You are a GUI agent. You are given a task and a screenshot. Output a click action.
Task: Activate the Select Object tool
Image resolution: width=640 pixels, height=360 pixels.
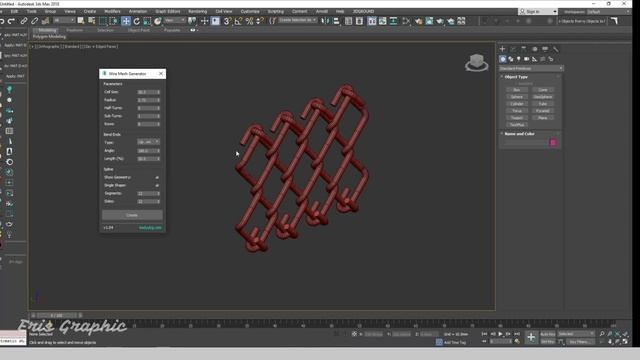[81, 21]
